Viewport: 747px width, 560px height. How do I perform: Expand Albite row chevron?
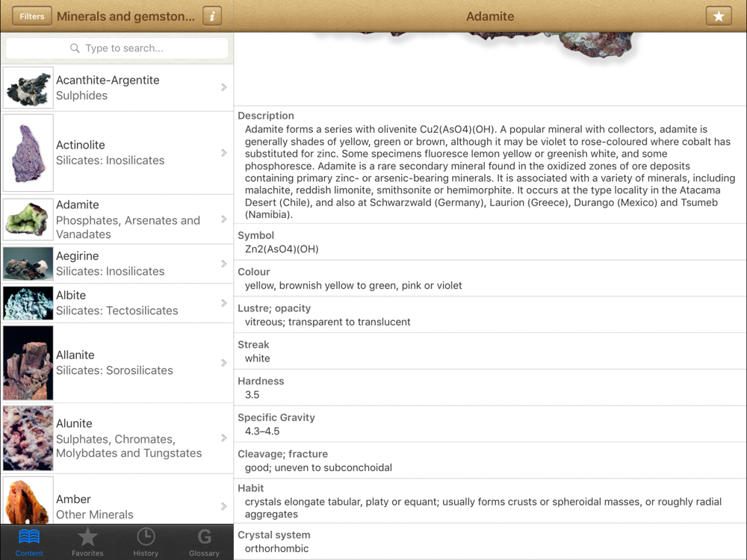pos(224,303)
